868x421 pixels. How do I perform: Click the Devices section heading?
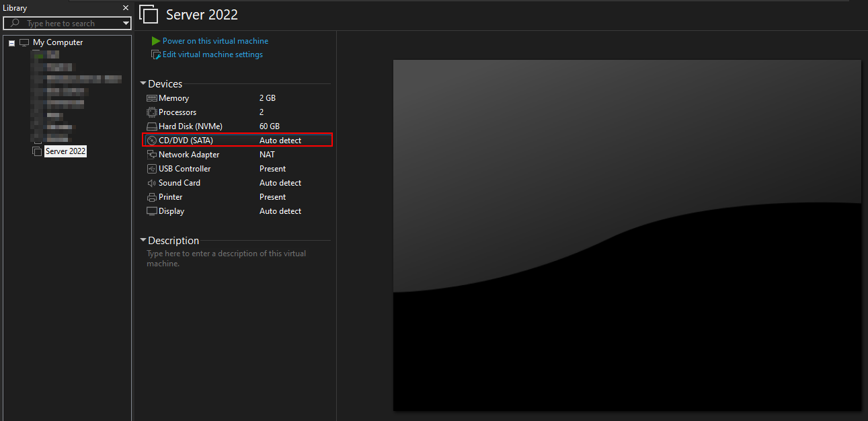tap(165, 84)
